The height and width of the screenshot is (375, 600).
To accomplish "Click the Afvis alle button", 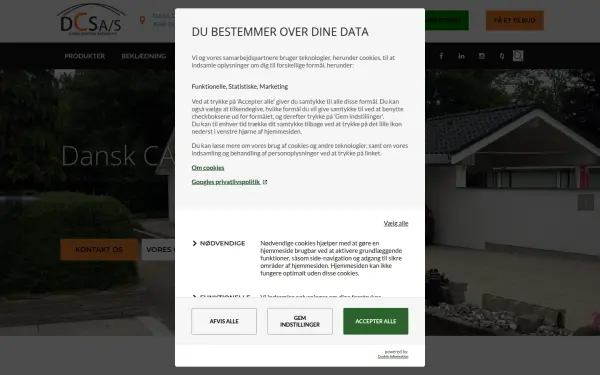I will 224,321.
